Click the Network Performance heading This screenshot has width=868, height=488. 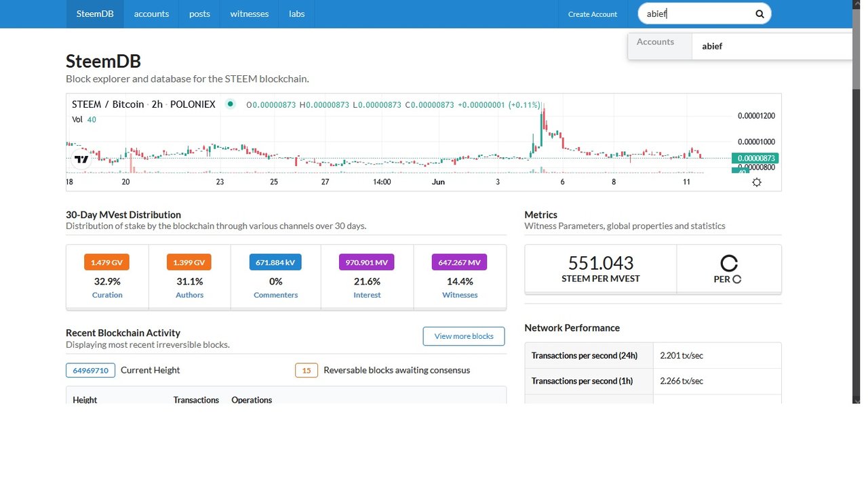(x=572, y=328)
